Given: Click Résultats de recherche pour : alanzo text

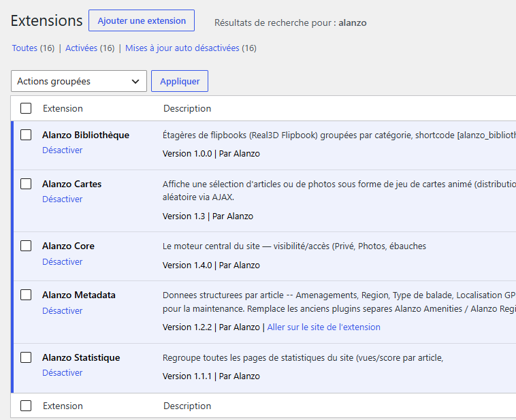Looking at the screenshot, I should [290, 22].
